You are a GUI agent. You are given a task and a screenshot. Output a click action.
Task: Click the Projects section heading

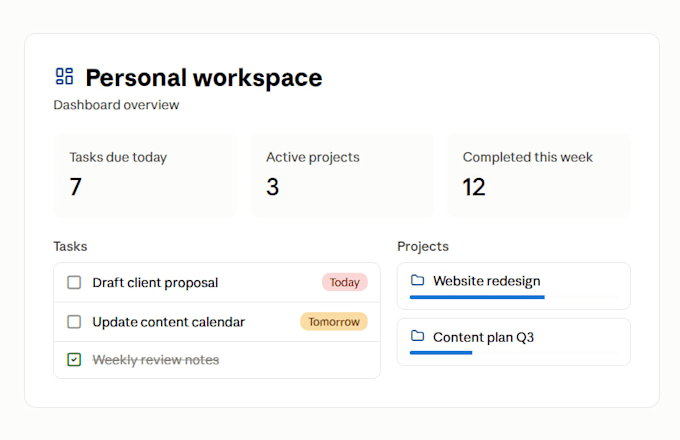tap(423, 246)
